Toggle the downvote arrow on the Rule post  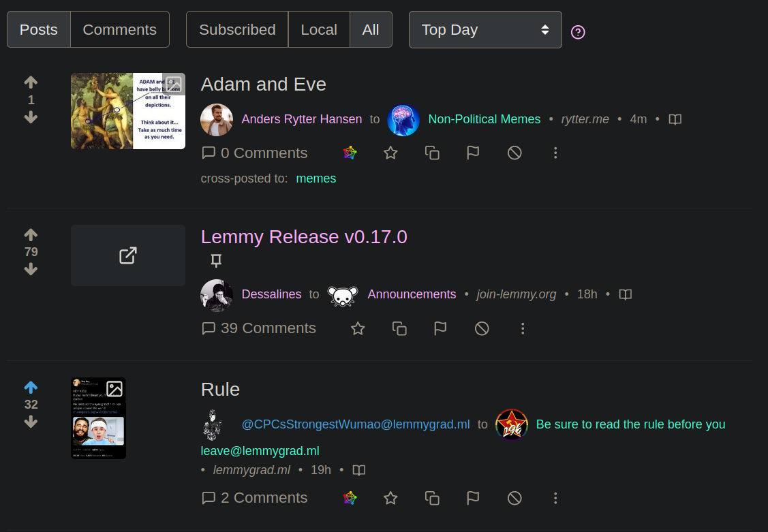[x=31, y=422]
